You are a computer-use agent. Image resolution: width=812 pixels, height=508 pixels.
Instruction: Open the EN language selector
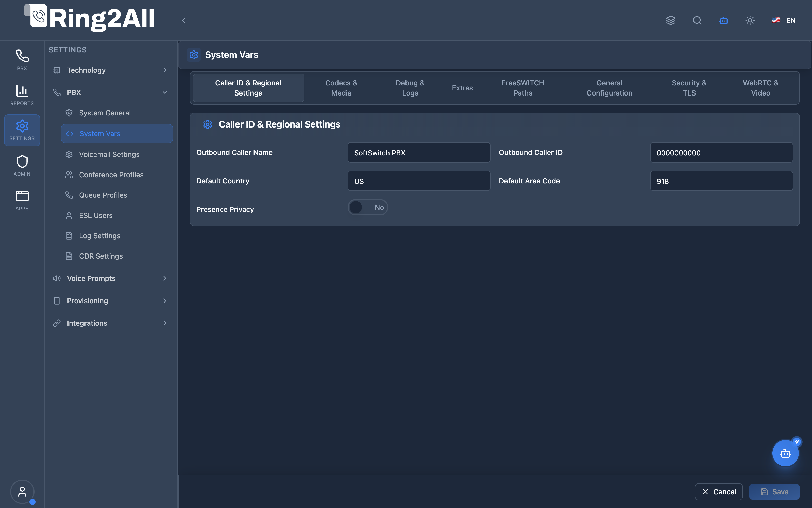click(784, 20)
